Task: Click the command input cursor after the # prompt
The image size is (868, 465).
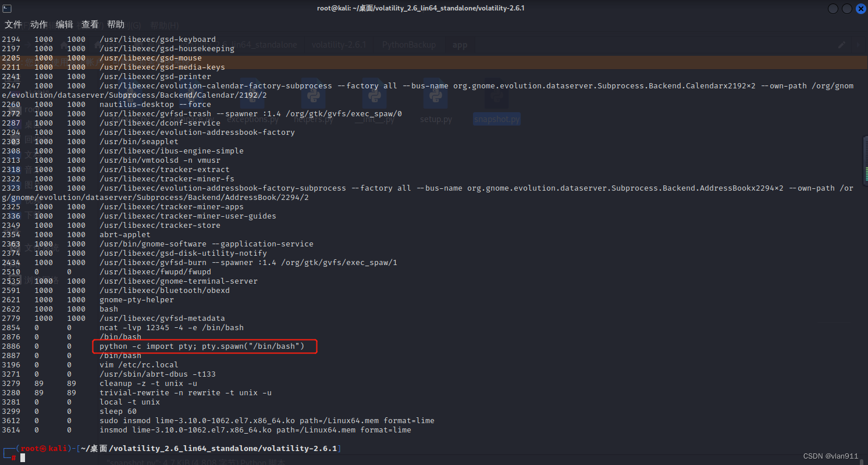Action: [x=23, y=458]
